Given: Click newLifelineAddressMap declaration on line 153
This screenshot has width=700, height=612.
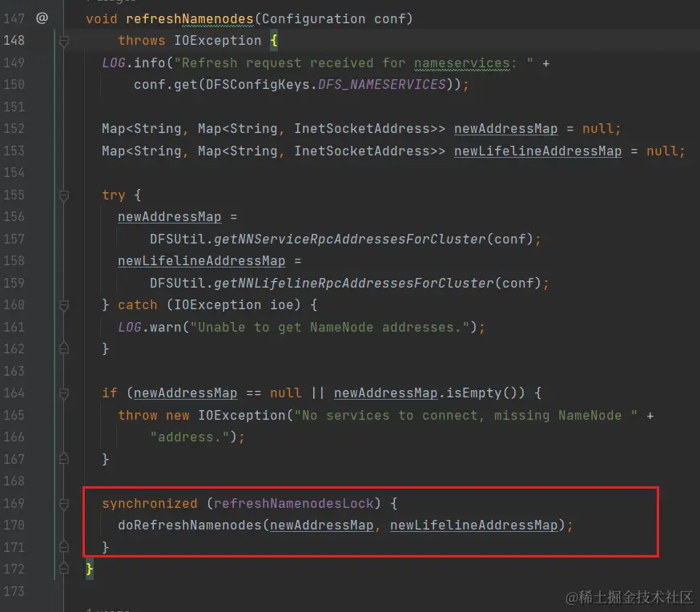Looking at the screenshot, I should pyautogui.click(x=538, y=151).
